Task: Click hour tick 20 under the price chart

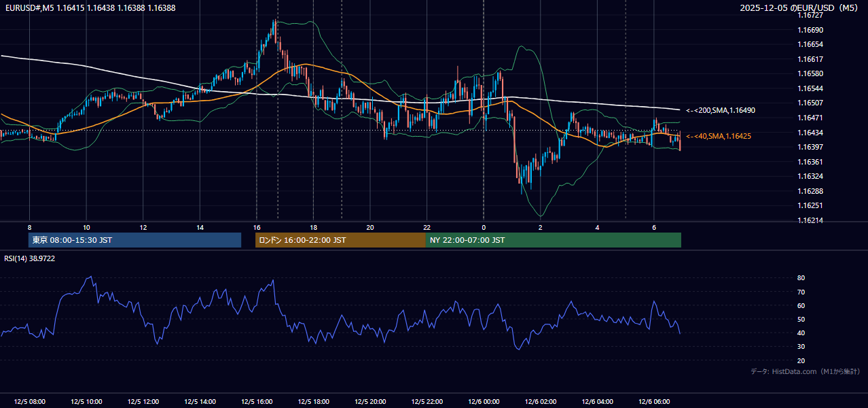Action: (370, 227)
